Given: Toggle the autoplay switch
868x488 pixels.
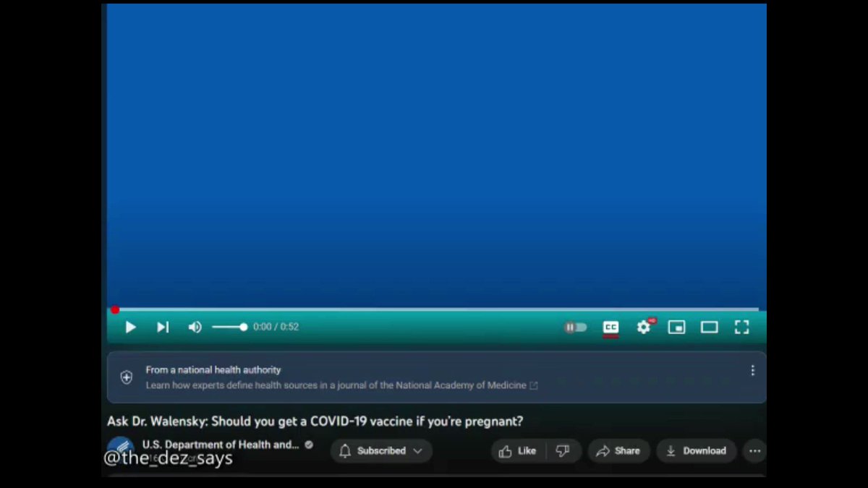Looking at the screenshot, I should pyautogui.click(x=576, y=328).
